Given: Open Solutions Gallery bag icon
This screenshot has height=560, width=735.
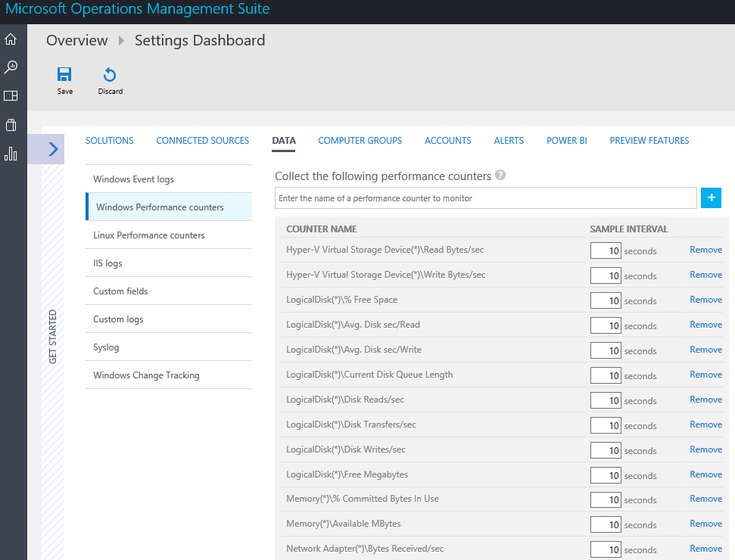Looking at the screenshot, I should [x=11, y=125].
